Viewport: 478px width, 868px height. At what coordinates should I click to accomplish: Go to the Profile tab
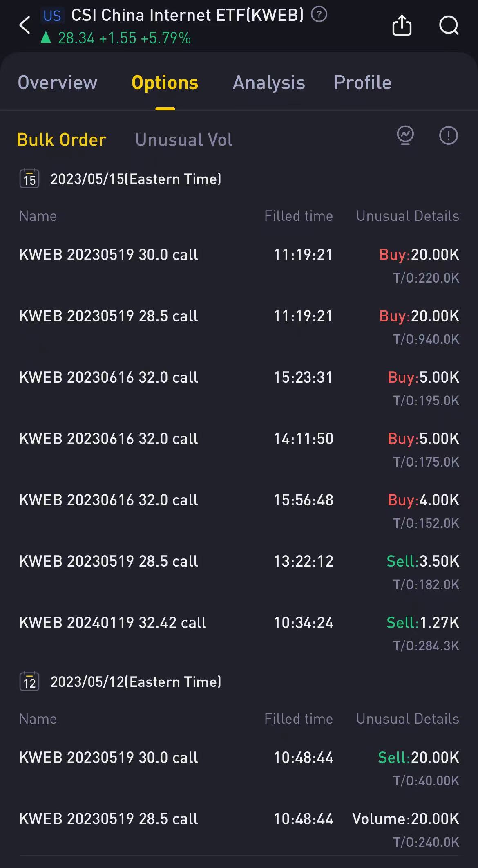(x=362, y=83)
